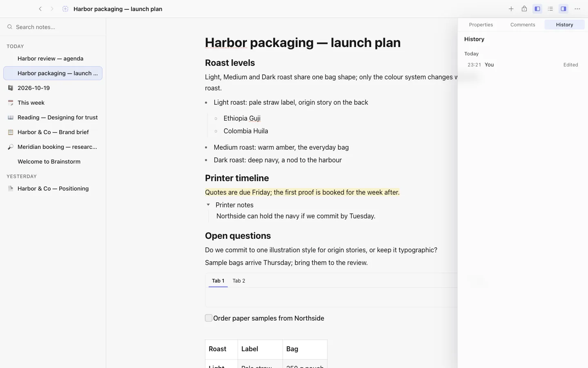Open Harbor & Co — Positioning note
588x368 pixels.
[53, 188]
